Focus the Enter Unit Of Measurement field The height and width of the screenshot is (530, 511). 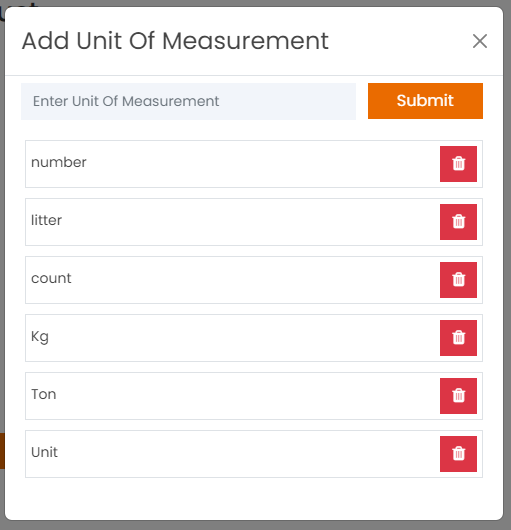click(188, 101)
